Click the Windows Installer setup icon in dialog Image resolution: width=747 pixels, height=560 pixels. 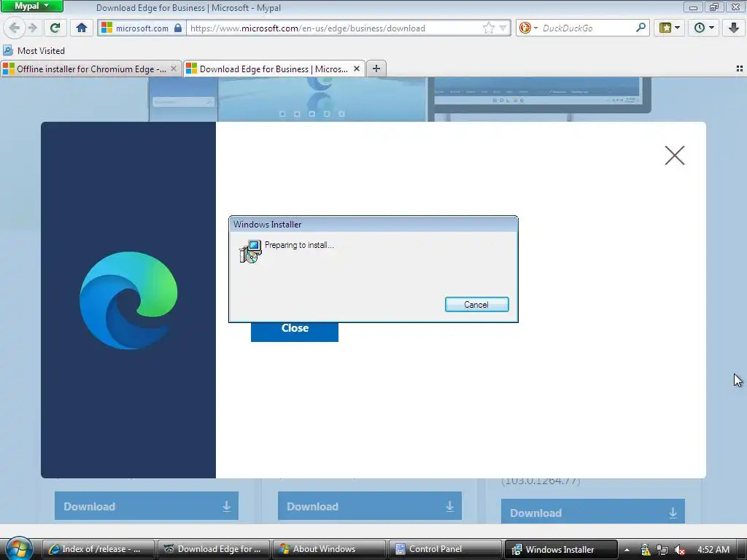pos(250,252)
